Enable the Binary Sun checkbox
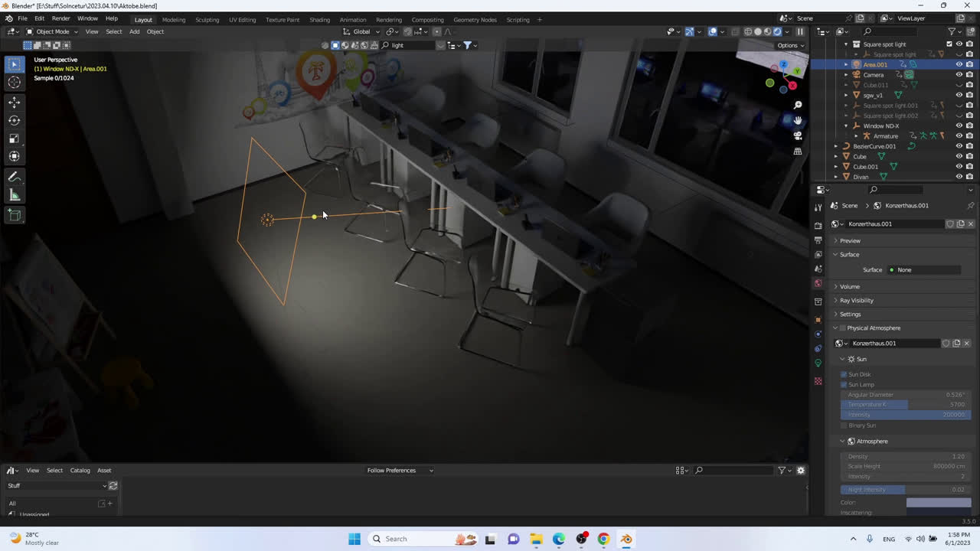The image size is (980, 551). click(844, 425)
